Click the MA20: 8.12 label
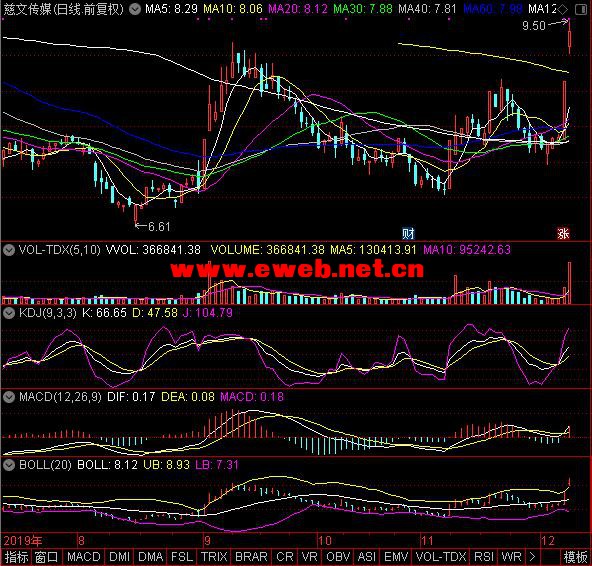This screenshot has height=566, width=592. pyautogui.click(x=298, y=9)
